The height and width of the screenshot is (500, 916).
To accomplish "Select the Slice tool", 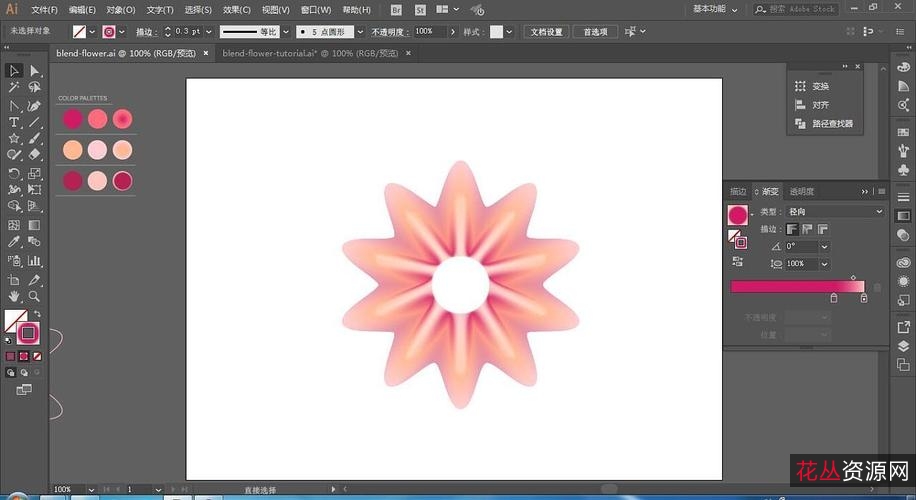I will tap(34, 280).
